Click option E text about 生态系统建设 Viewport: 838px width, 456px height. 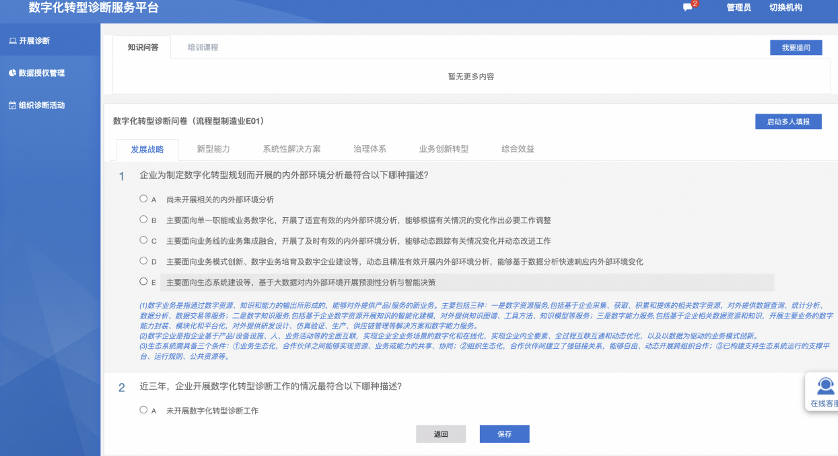click(301, 282)
